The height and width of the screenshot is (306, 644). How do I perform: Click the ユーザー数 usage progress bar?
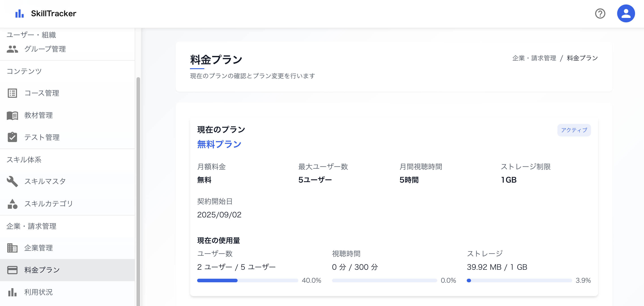click(247, 280)
